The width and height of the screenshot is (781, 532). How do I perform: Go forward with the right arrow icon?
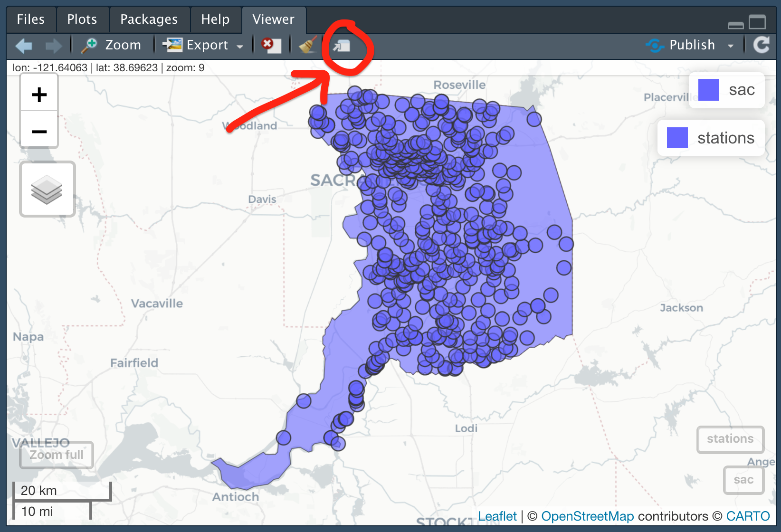coord(53,46)
